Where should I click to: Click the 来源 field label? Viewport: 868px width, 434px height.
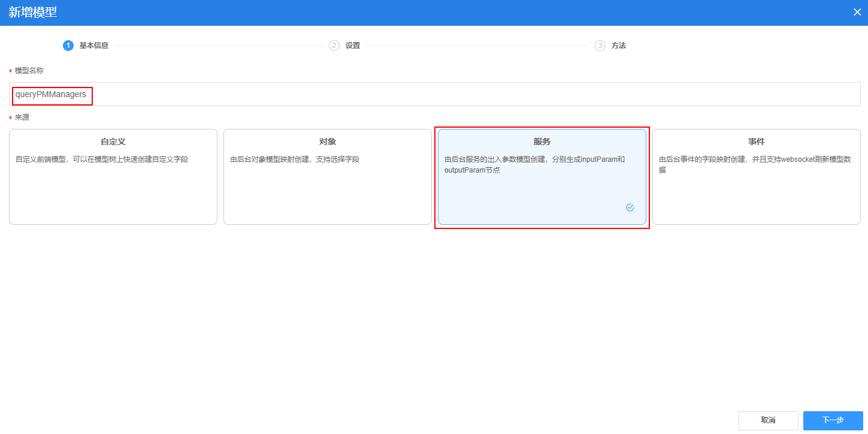click(22, 117)
